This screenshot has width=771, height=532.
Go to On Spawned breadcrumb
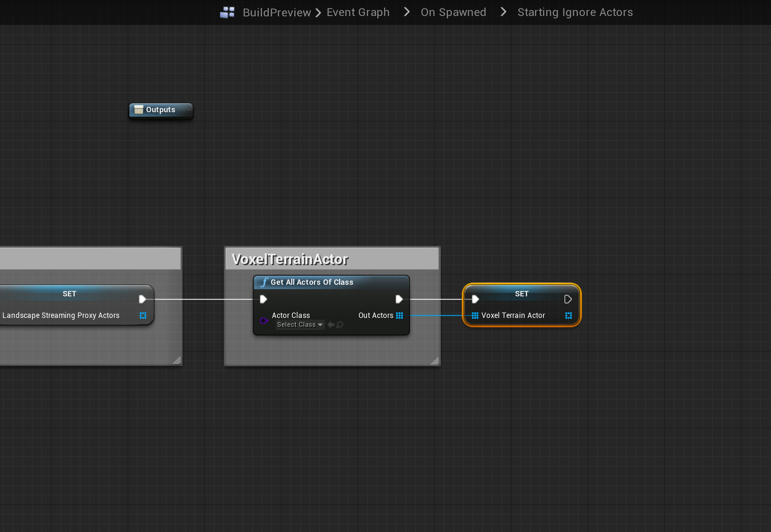coord(453,12)
